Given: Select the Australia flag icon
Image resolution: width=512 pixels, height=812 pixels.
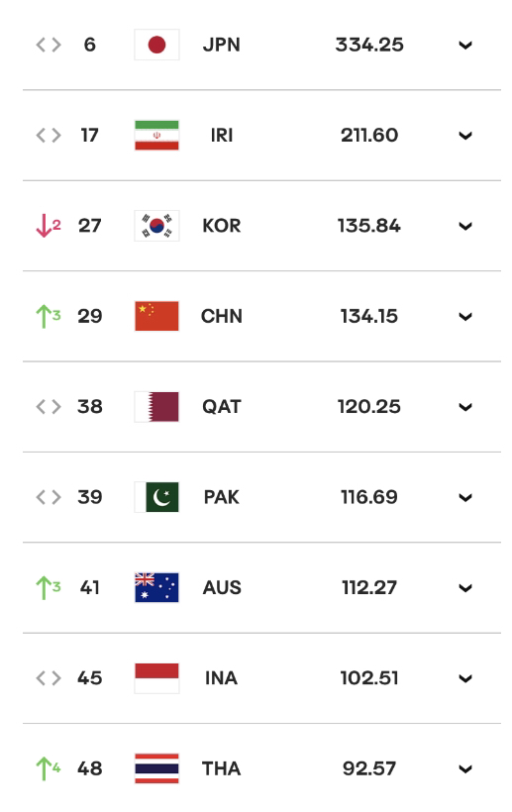Looking at the screenshot, I should point(156,587).
